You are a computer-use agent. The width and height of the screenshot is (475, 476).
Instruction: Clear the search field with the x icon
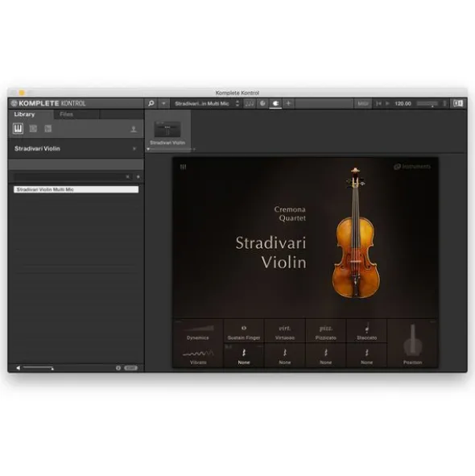click(x=128, y=177)
